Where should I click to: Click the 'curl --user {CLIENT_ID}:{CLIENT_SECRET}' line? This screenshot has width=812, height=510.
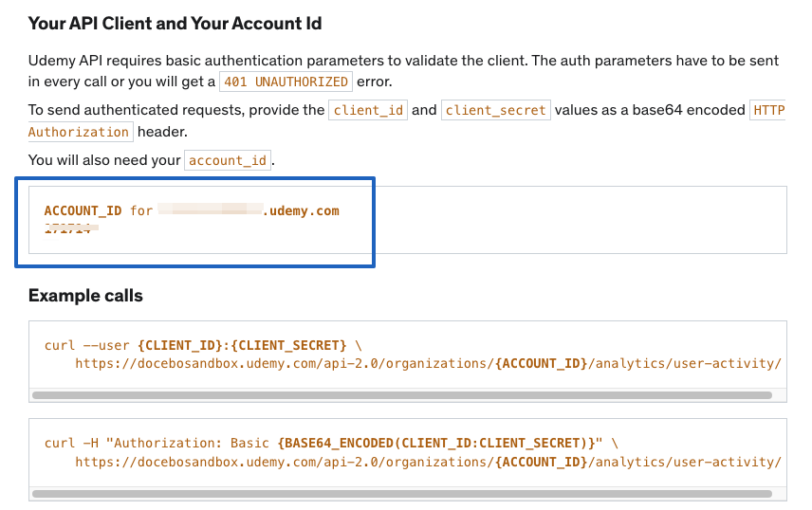[203, 345]
